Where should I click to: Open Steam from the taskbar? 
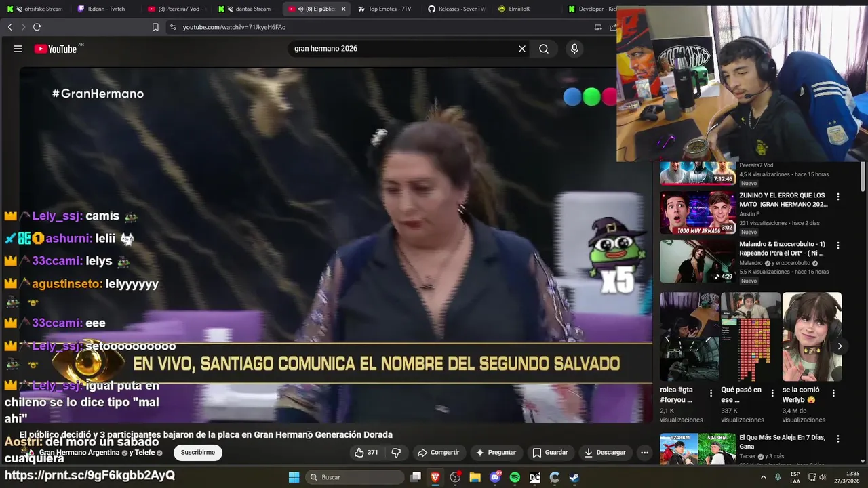point(574,477)
